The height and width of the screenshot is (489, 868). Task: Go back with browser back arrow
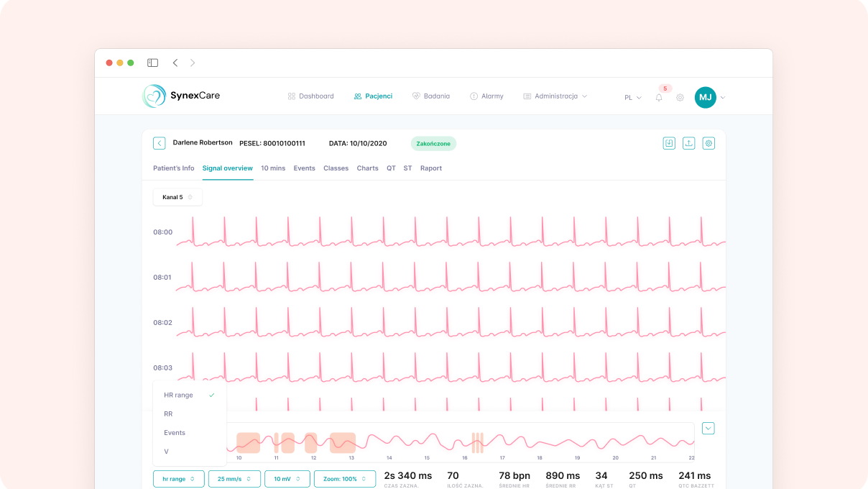coord(175,63)
